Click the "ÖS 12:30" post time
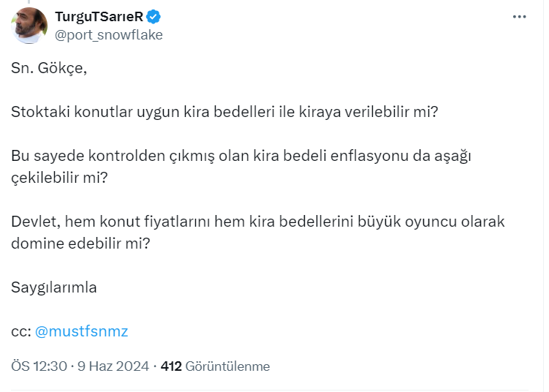549x392 pixels. (39, 366)
